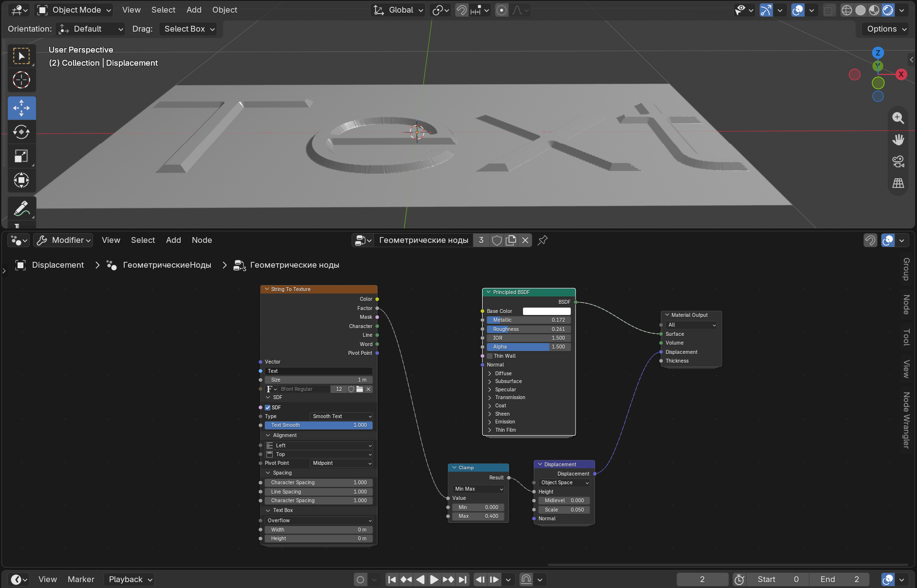Open the Add menu in the viewport header
Image resolution: width=917 pixels, height=588 pixels.
click(194, 10)
